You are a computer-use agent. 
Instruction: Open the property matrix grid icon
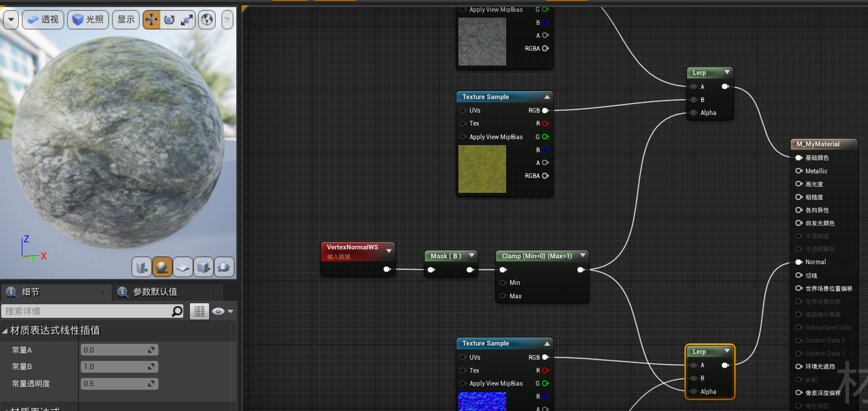[x=199, y=311]
